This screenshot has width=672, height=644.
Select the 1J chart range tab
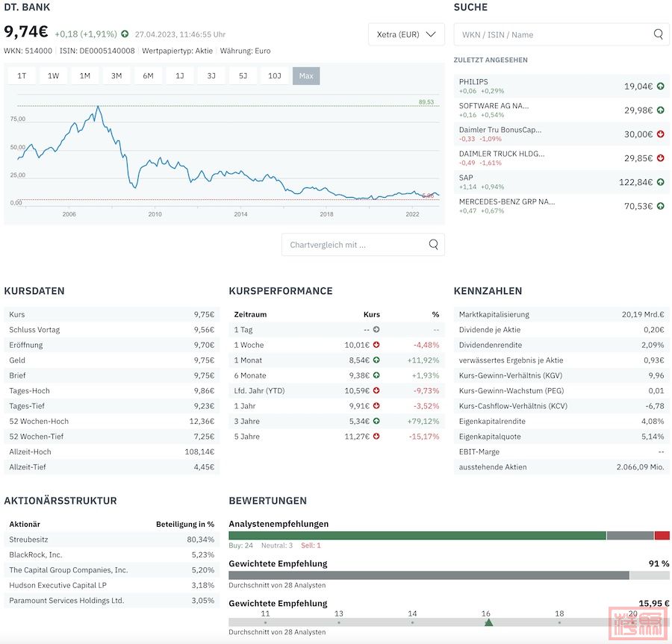coord(180,76)
